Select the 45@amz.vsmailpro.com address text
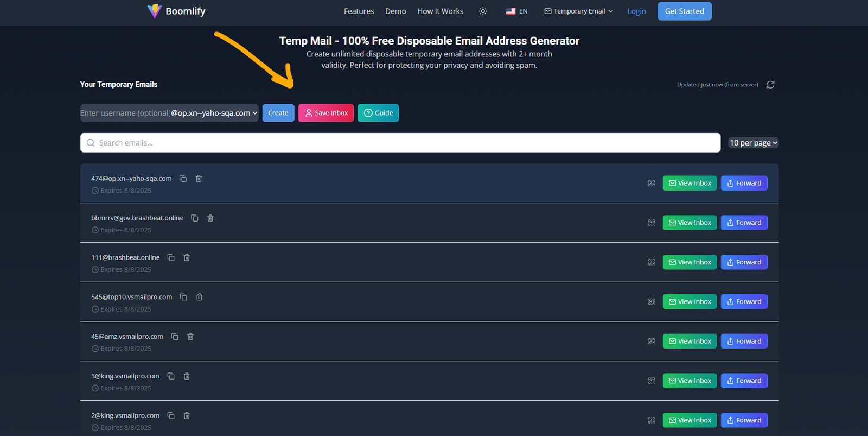 click(127, 337)
